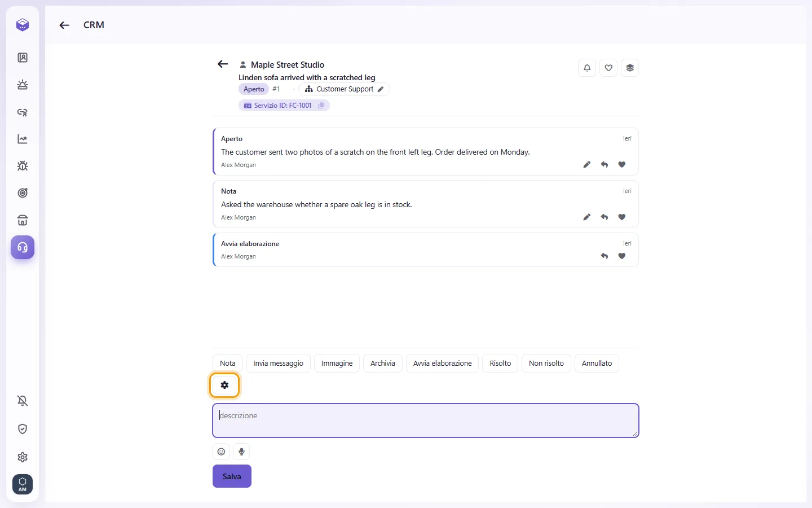Screen dimensions: 812x508
Task: Select the Nota action tab
Action: [x=228, y=364]
